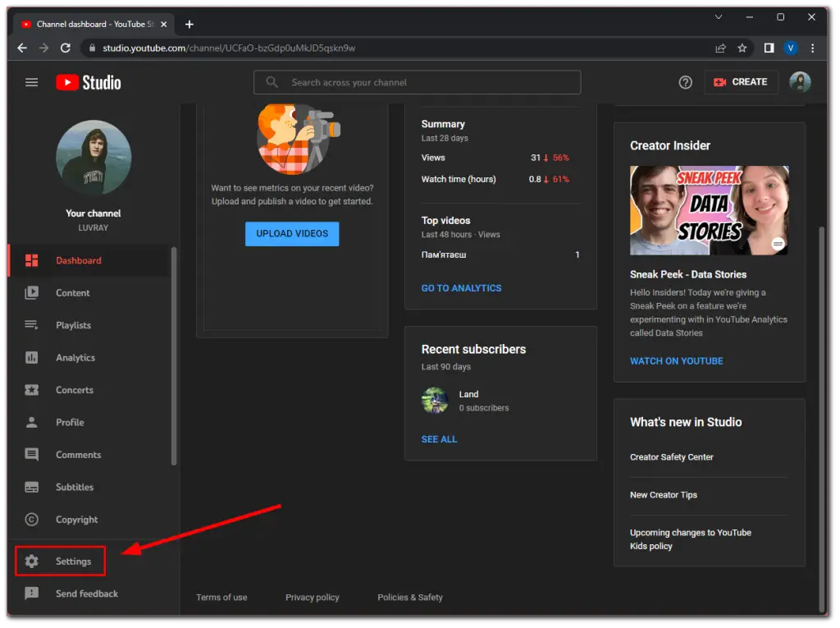Click the YouTube Studio logo
The width and height of the screenshot is (840, 628).
(x=88, y=82)
